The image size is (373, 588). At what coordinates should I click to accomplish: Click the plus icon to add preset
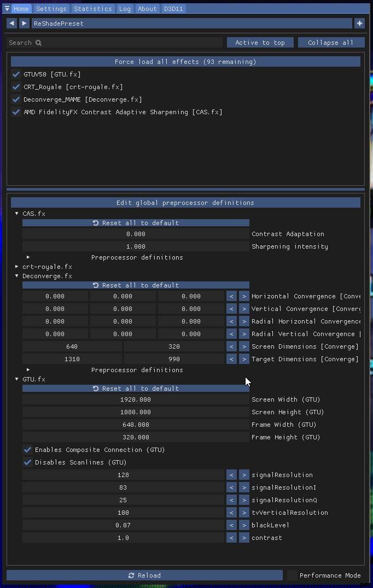pyautogui.click(x=359, y=23)
